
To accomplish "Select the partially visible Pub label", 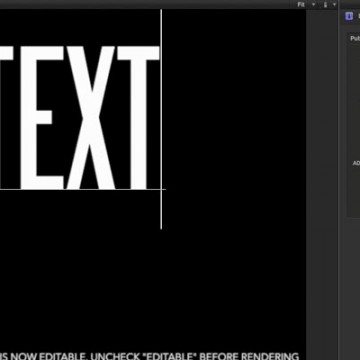I will [x=355, y=39].
